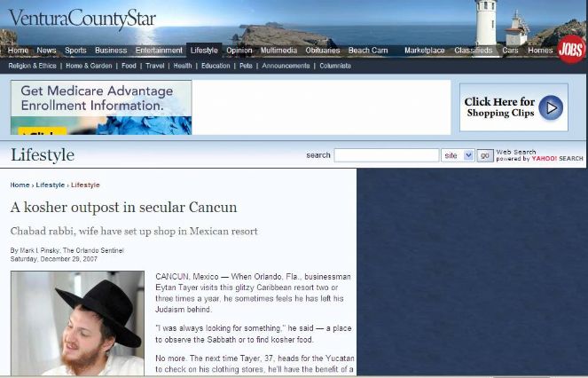Open the Opinion section

pyautogui.click(x=239, y=51)
